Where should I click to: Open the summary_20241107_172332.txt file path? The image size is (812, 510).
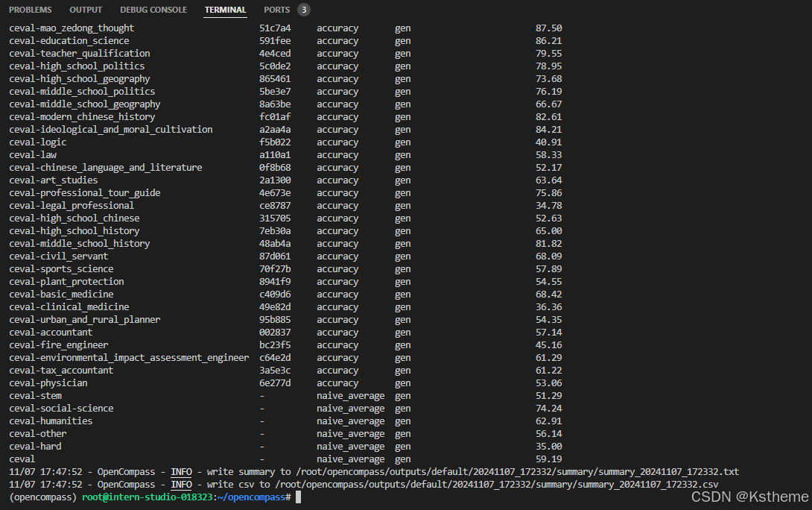517,472
